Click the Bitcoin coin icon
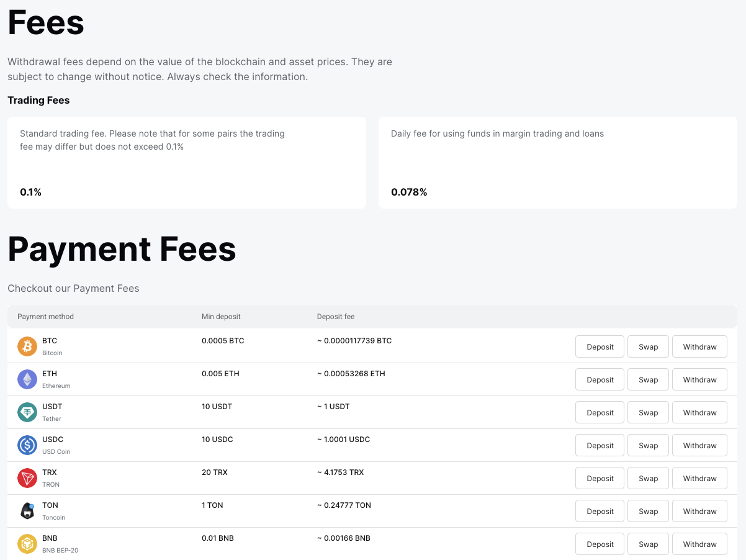746x560 pixels. coord(27,346)
